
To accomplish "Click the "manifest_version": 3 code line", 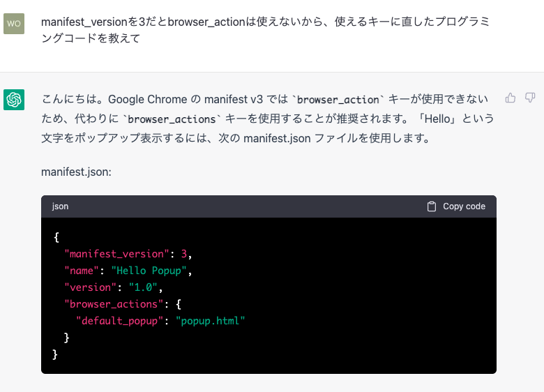I will [x=128, y=254].
